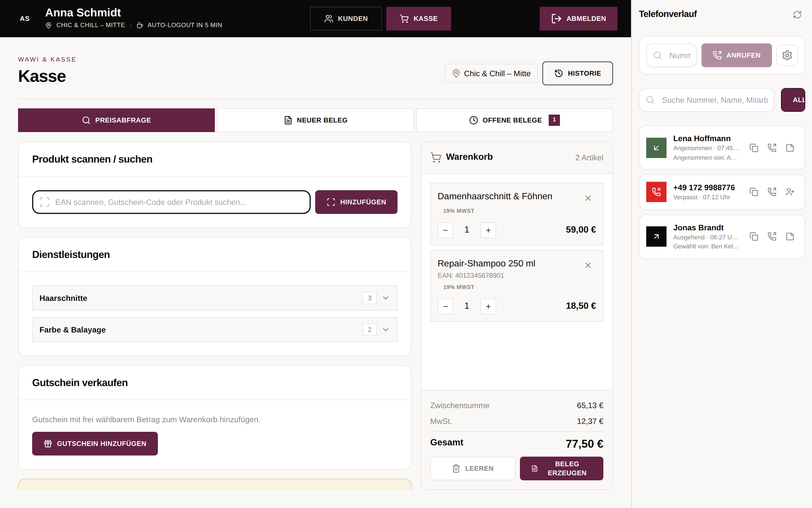
Task: Expand the Farbe & Balayage category
Action: [x=215, y=330]
